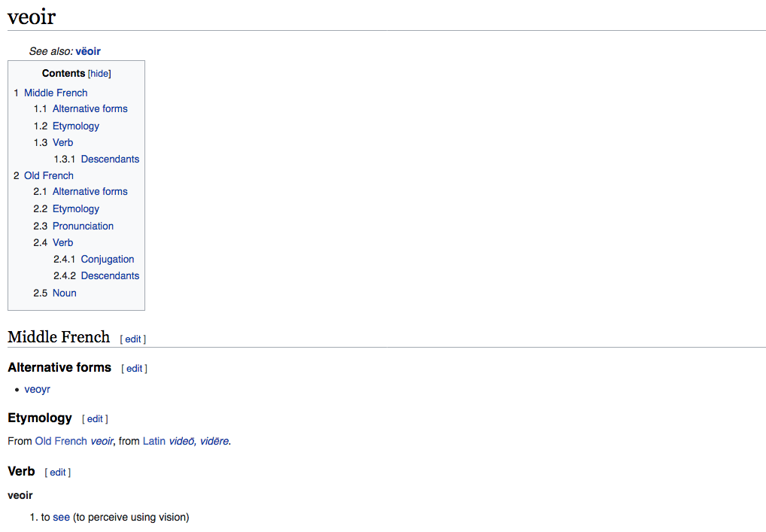Screen dimensions: 766x532
Task: Follow the Latin language link
Action: point(154,441)
